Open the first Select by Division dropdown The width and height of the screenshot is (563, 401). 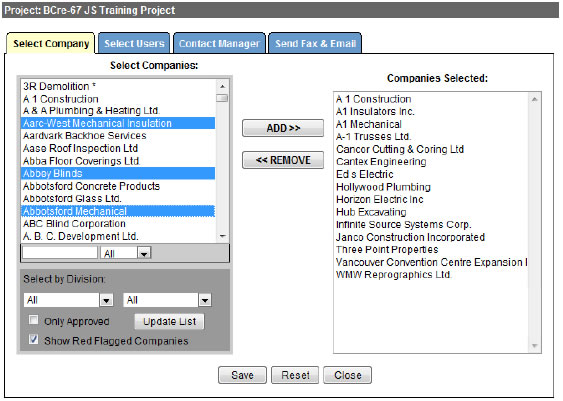[68, 300]
